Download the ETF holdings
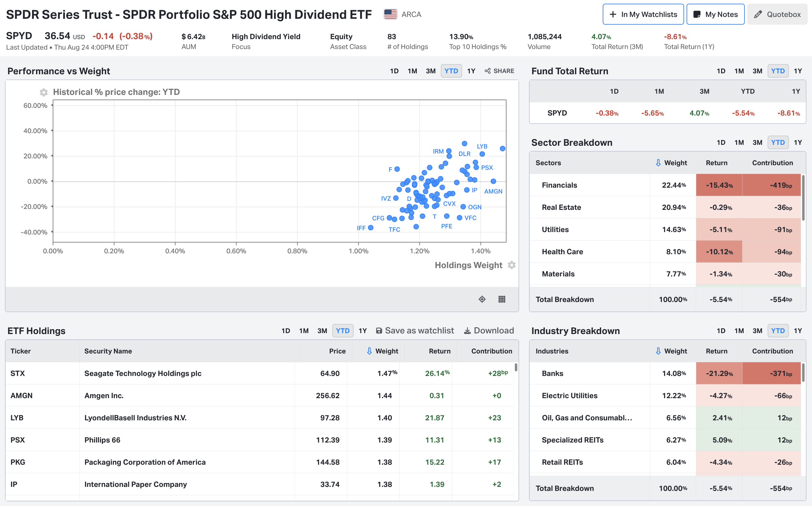 point(489,331)
